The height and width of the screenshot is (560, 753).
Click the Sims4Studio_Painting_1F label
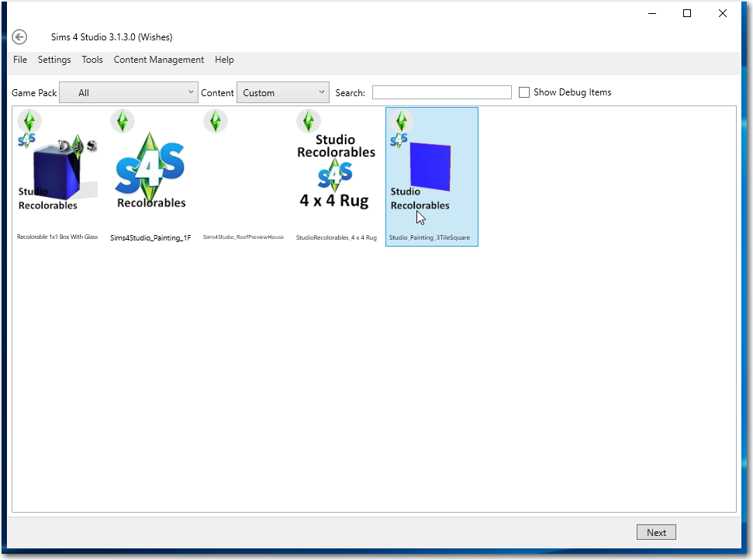pos(150,238)
